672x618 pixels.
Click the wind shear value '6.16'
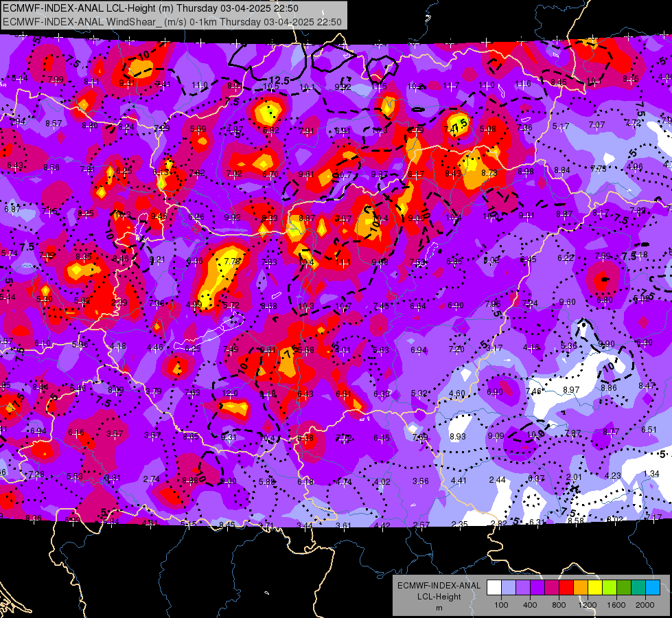point(76,433)
